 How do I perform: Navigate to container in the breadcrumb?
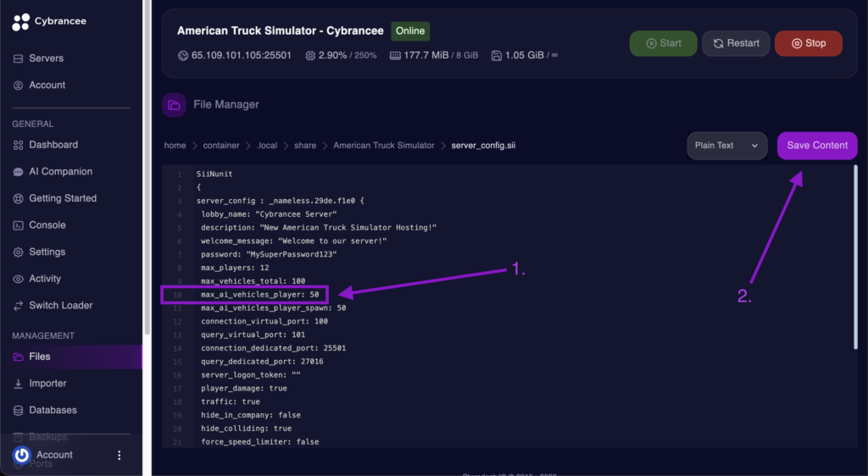[221, 146]
